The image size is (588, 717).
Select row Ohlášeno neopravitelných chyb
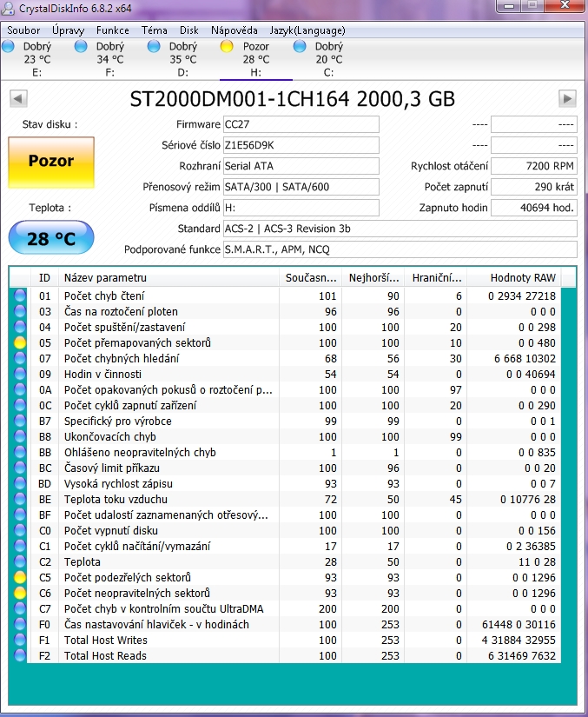(x=285, y=452)
